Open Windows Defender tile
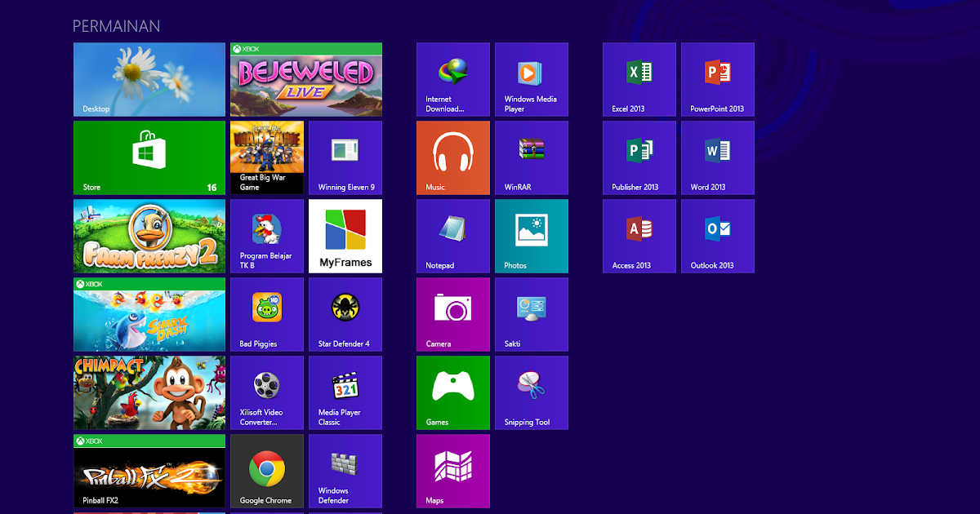980x514 pixels. [345, 471]
